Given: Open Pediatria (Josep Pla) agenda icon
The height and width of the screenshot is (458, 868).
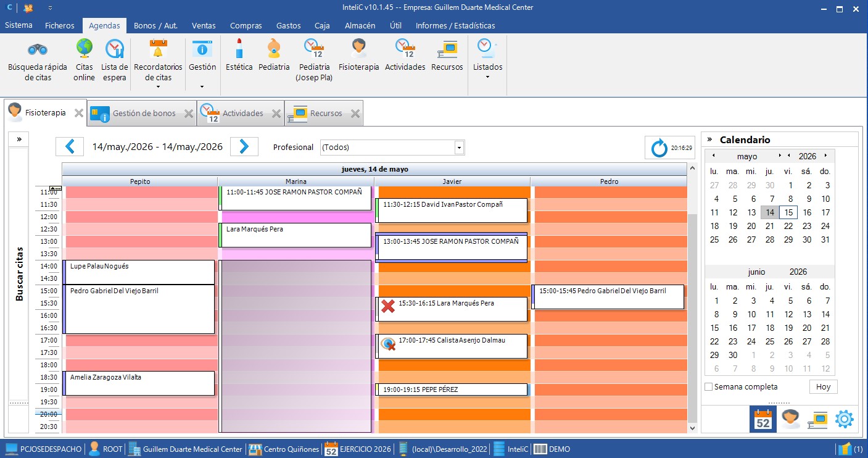Looking at the screenshot, I should (x=314, y=48).
